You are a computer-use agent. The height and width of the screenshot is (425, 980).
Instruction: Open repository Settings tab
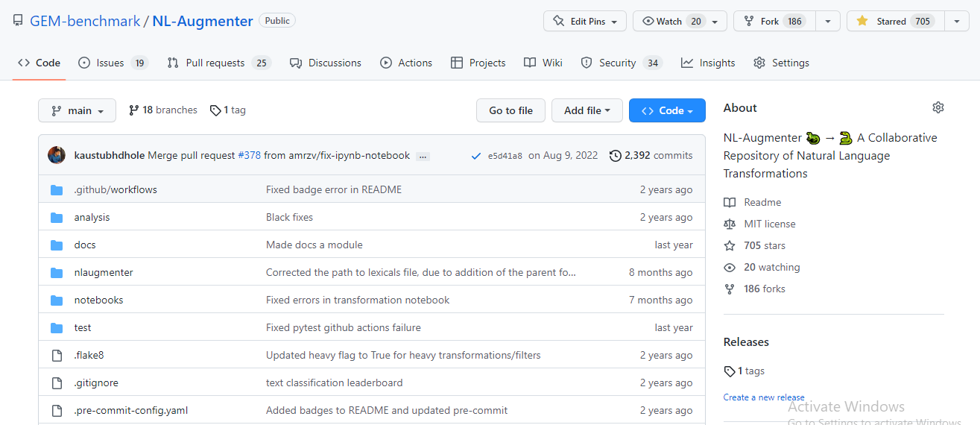click(x=781, y=63)
